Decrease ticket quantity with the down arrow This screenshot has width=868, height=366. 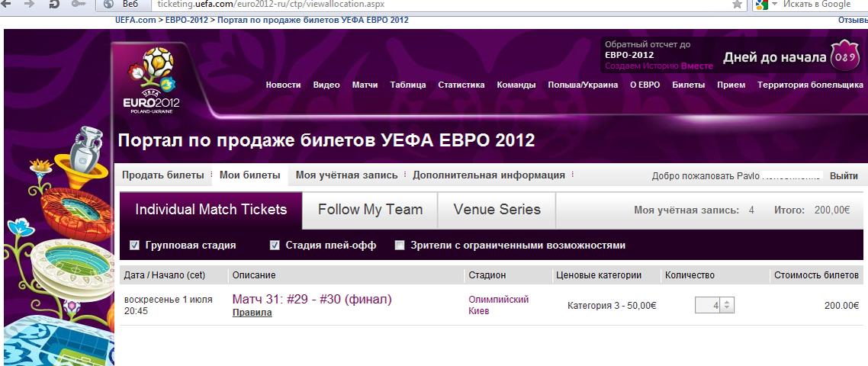727,308
